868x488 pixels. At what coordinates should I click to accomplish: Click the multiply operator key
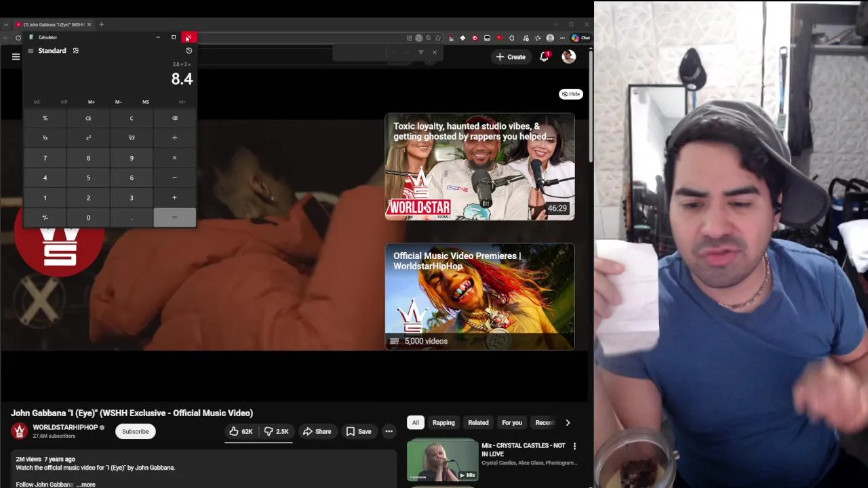(x=174, y=158)
